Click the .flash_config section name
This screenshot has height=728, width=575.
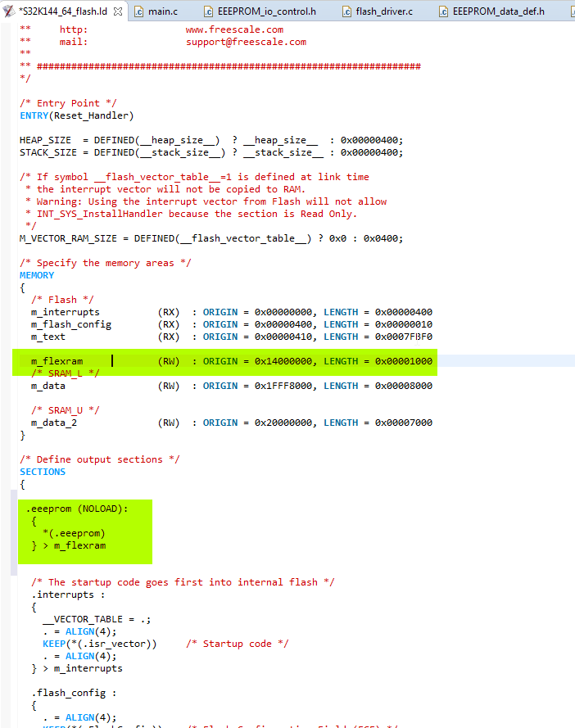coord(68,693)
